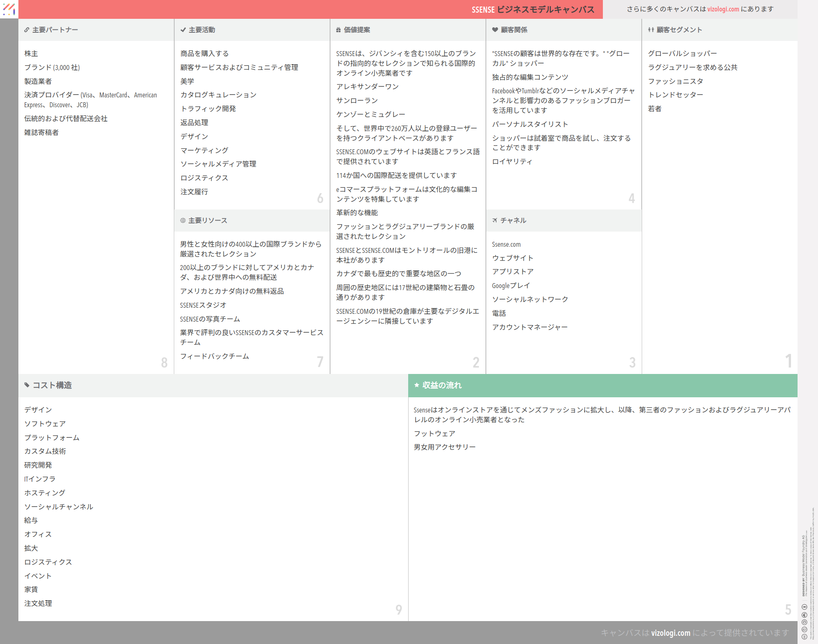This screenshot has height=644, width=818.
Task: Click the airplane icon beside チャネル
Action: tap(495, 221)
